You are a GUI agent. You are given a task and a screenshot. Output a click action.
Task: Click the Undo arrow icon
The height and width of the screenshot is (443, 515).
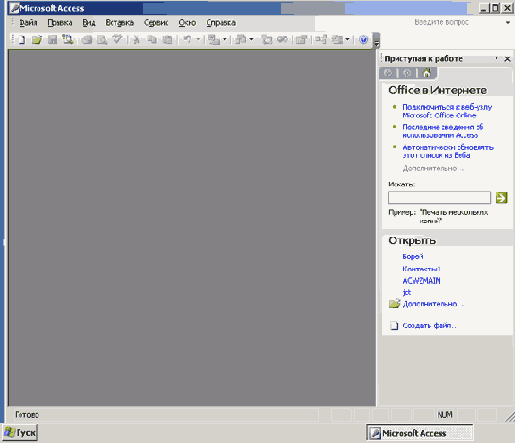tap(187, 40)
